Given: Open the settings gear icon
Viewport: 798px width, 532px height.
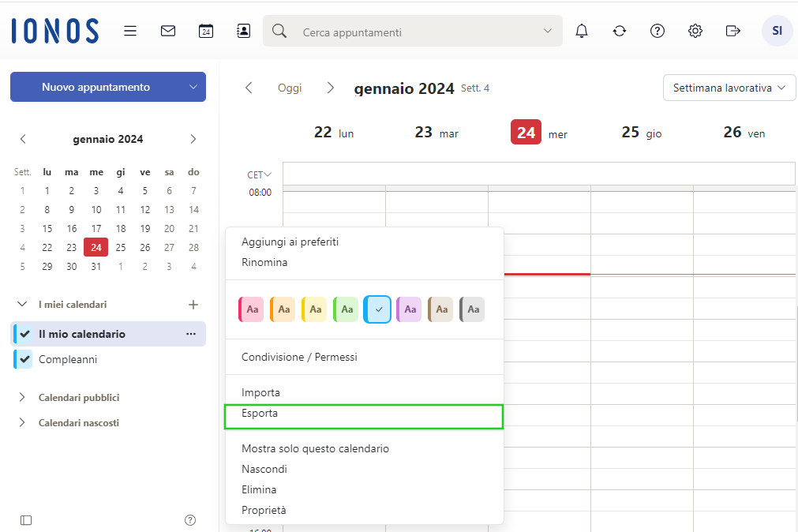Looking at the screenshot, I should [x=695, y=32].
